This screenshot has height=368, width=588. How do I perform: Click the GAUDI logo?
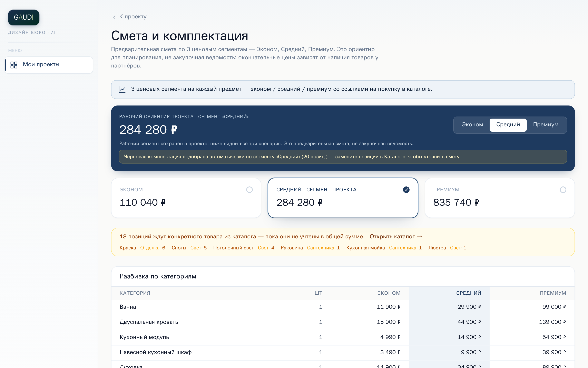(x=23, y=18)
